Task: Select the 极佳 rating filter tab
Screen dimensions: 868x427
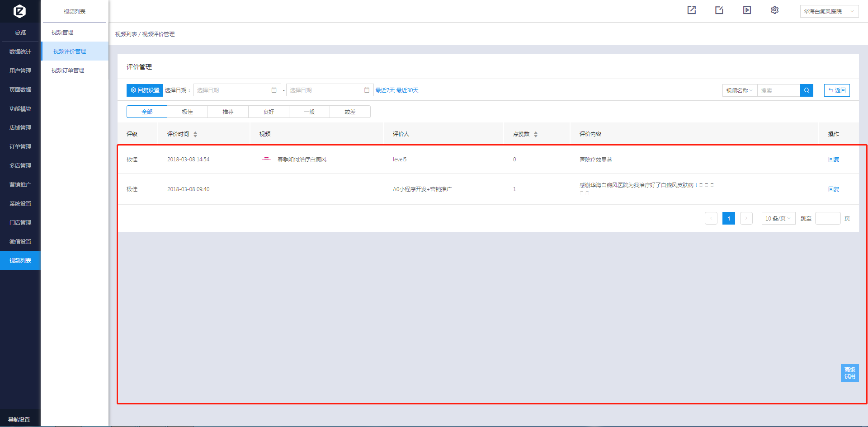Action: [187, 112]
